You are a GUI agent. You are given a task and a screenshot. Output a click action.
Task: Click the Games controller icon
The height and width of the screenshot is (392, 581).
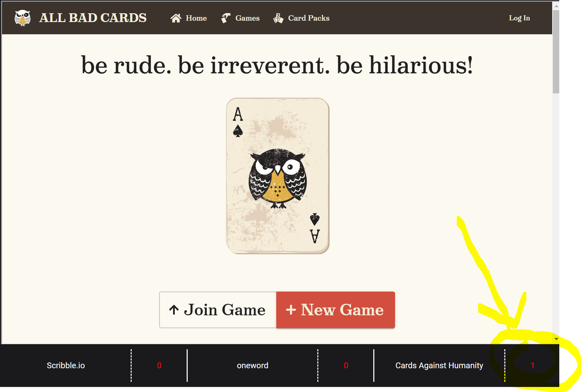point(226,18)
